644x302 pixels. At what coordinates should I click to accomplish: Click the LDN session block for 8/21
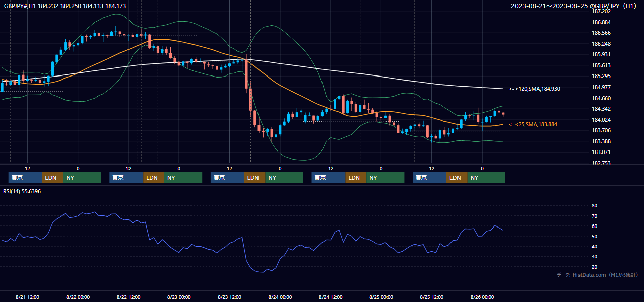(52, 178)
